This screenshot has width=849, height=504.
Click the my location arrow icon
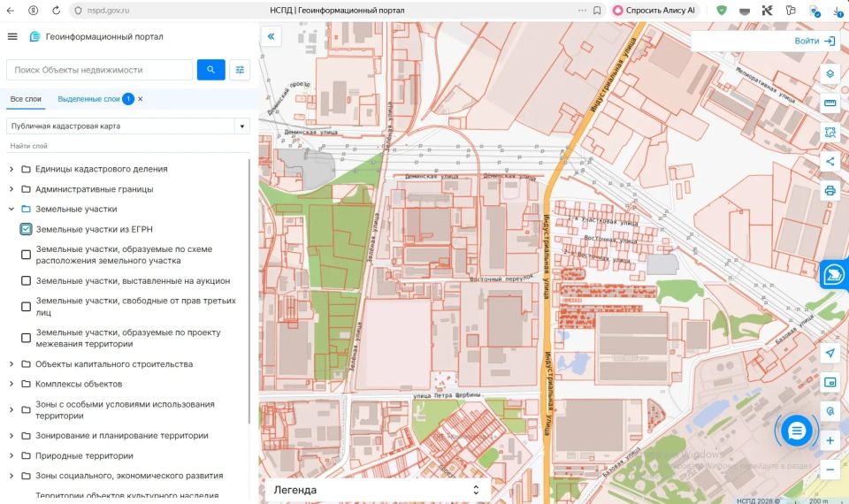(x=830, y=353)
